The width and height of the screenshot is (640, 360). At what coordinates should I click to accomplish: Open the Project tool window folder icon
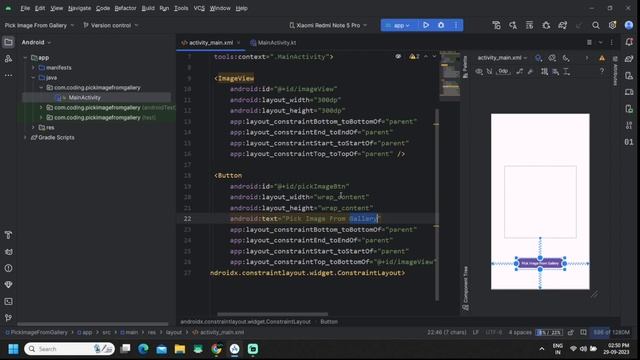[8, 42]
